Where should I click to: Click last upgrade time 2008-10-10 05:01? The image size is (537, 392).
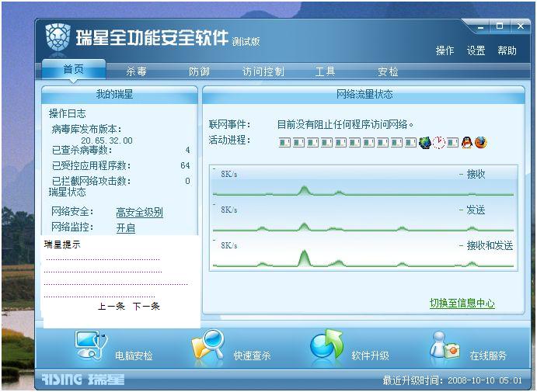click(x=485, y=380)
